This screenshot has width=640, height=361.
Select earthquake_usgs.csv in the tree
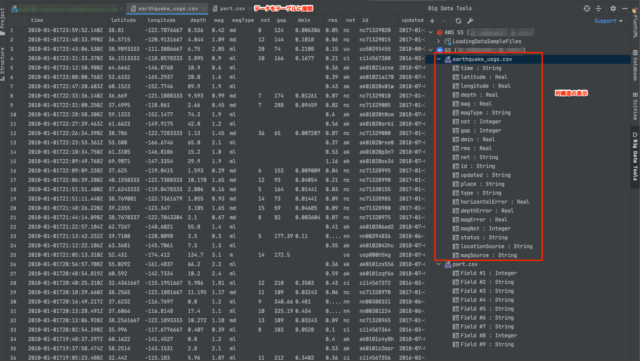click(x=482, y=59)
